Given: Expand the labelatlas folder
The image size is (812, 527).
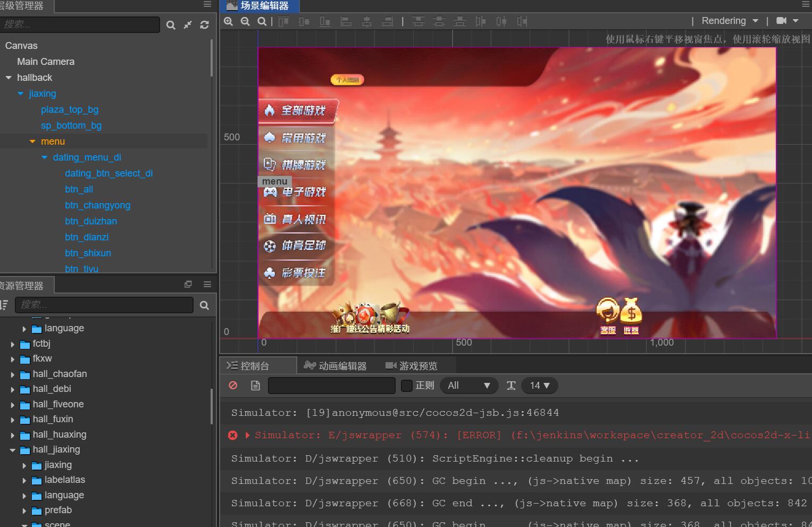Looking at the screenshot, I should (x=24, y=480).
